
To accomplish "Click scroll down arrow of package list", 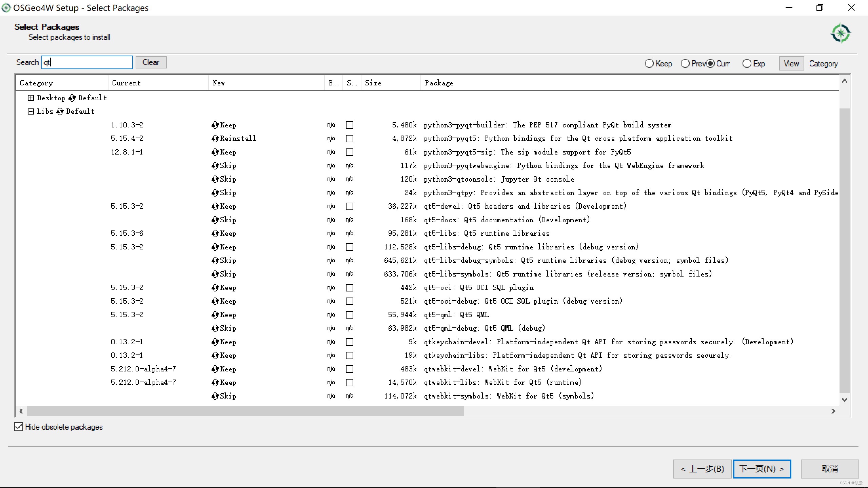I will [845, 400].
